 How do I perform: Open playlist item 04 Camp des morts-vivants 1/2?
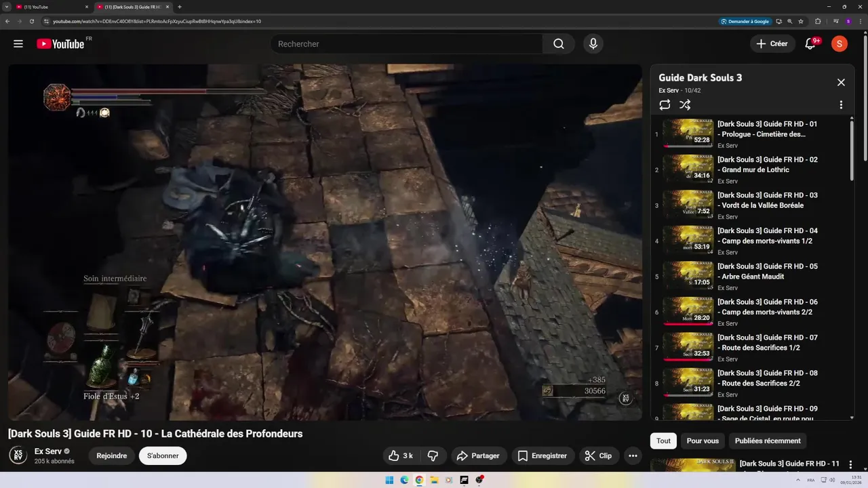pyautogui.click(x=749, y=241)
